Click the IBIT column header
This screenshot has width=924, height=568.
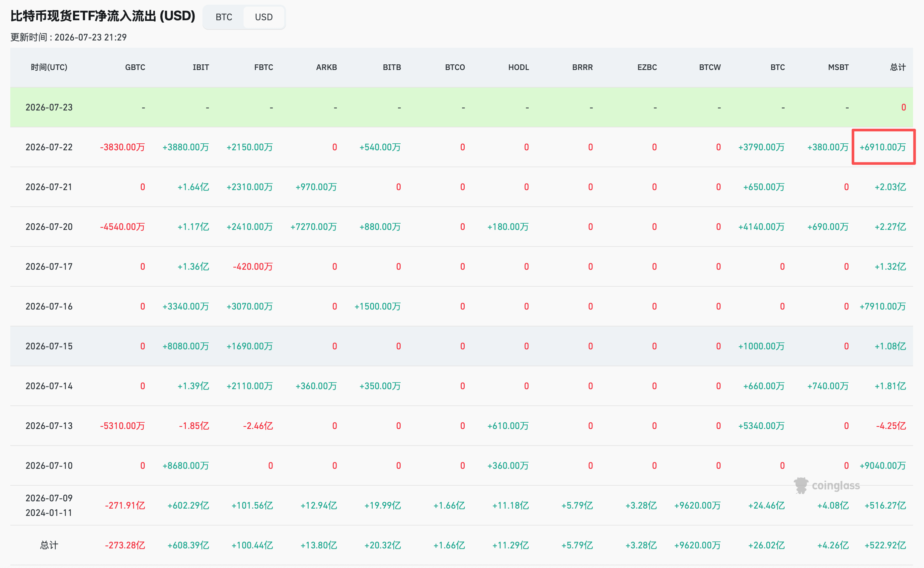tap(201, 67)
